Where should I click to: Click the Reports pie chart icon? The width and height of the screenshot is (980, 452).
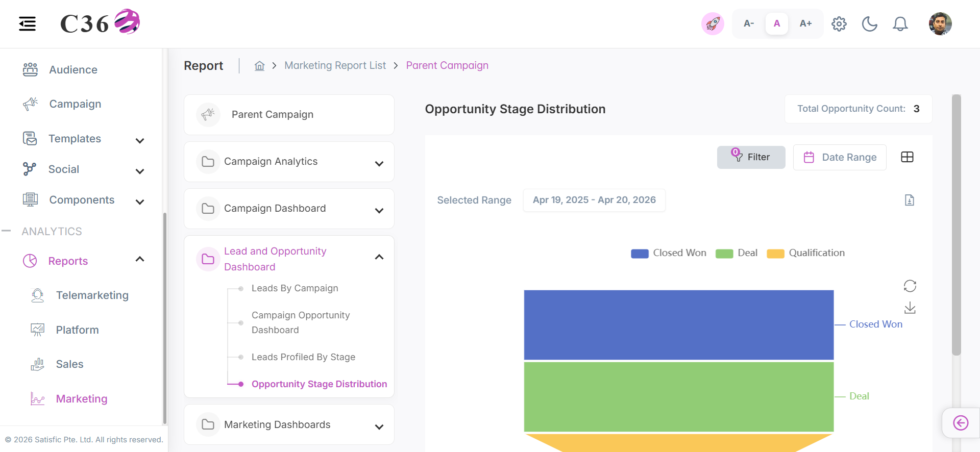click(x=30, y=261)
